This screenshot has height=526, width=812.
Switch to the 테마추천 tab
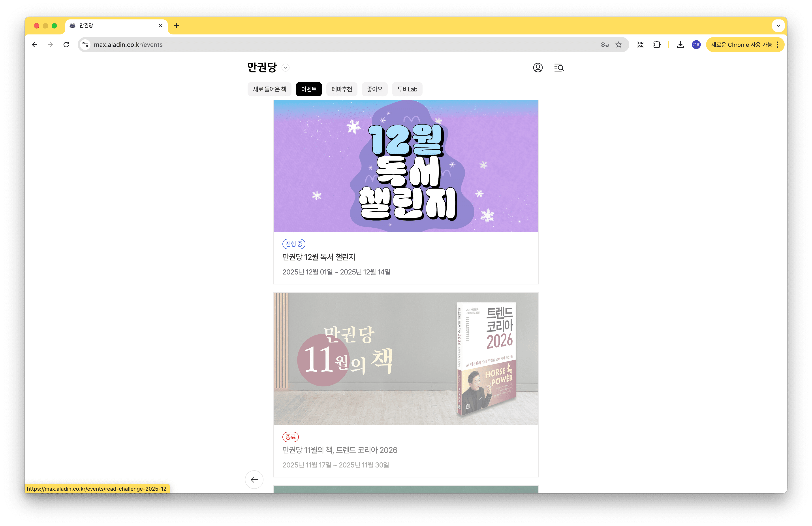pos(342,89)
